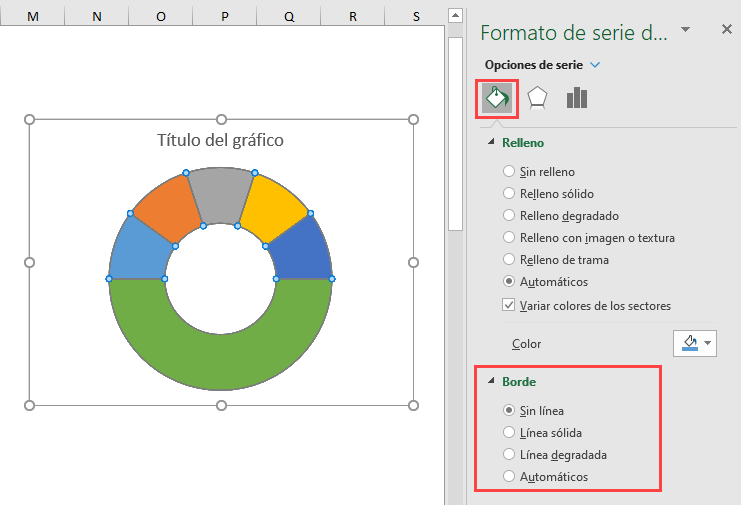
Task: Click the chart's bottom-center resize handle
Action: [x=221, y=405]
